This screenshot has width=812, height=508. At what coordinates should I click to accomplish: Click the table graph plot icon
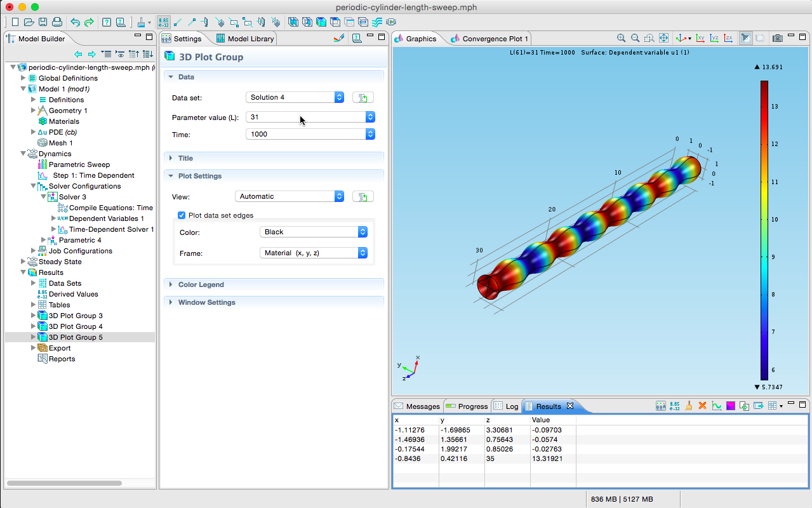(717, 406)
